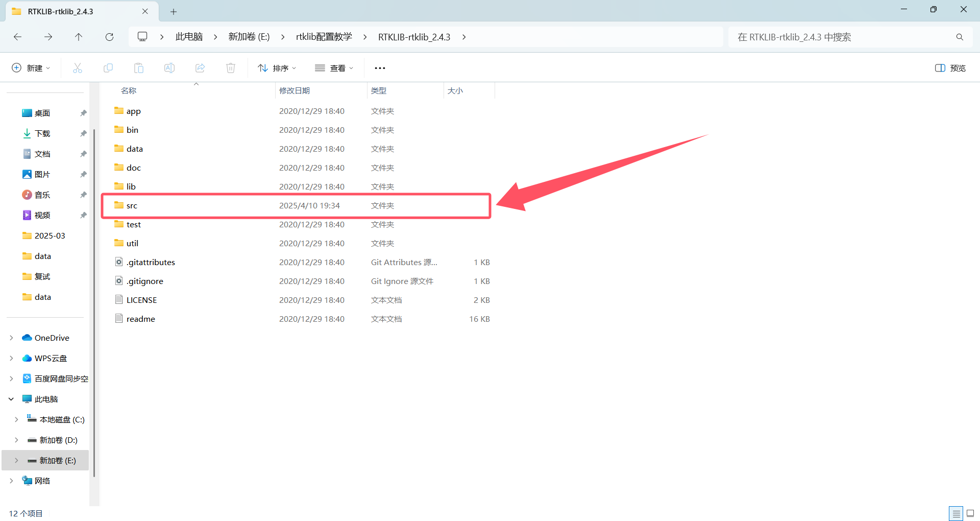Expand the OneDrive tree item
The height and width of the screenshot is (521, 980).
[11, 338]
